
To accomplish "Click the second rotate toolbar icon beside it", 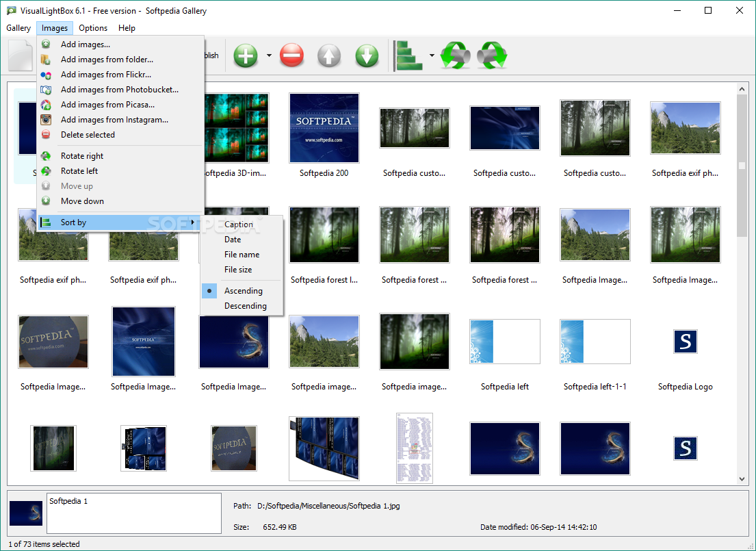I will 492,55.
